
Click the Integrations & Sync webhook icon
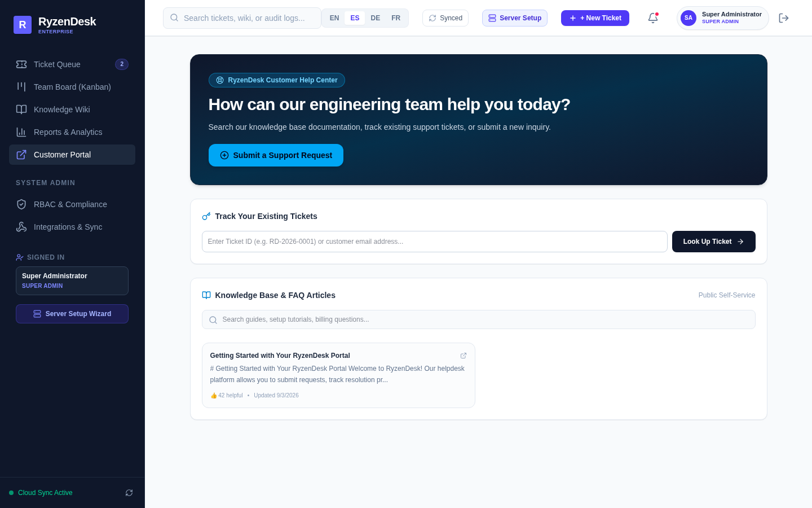click(x=21, y=227)
